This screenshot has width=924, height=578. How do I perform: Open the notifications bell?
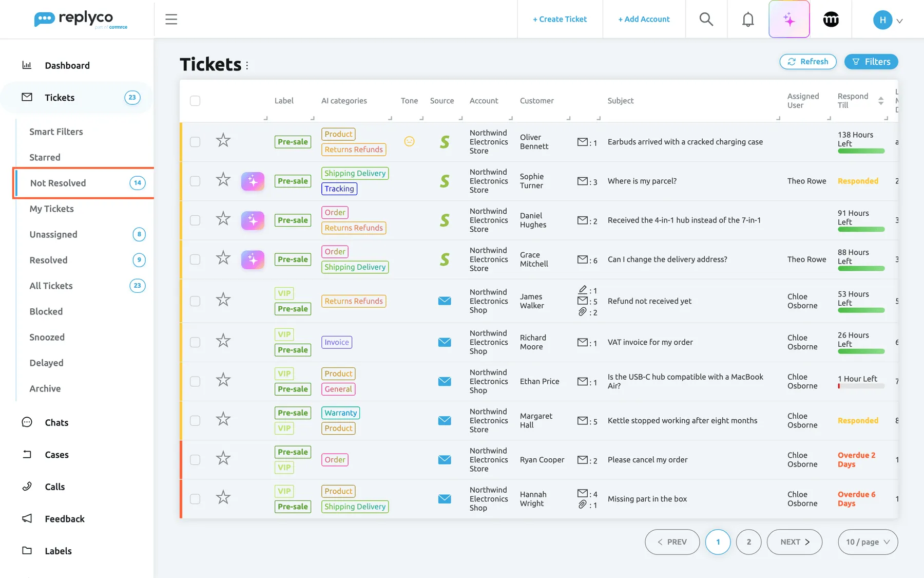pyautogui.click(x=748, y=20)
